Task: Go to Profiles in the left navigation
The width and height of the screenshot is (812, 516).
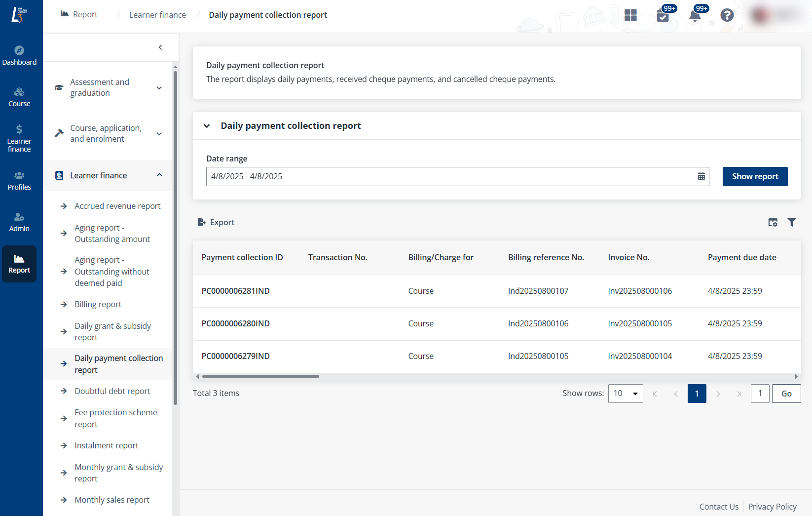Action: pos(19,181)
